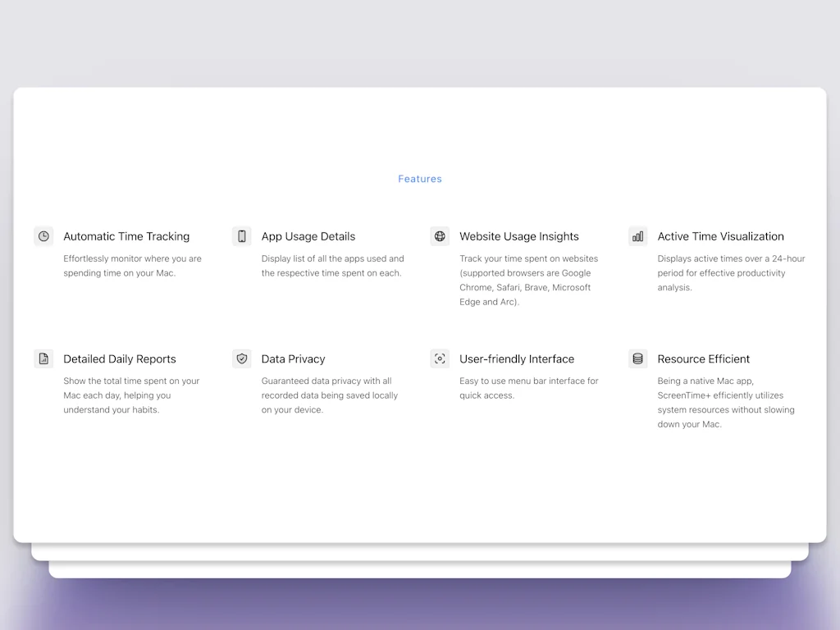Click the 'Effortlessly monitor where you are' description

(x=132, y=266)
